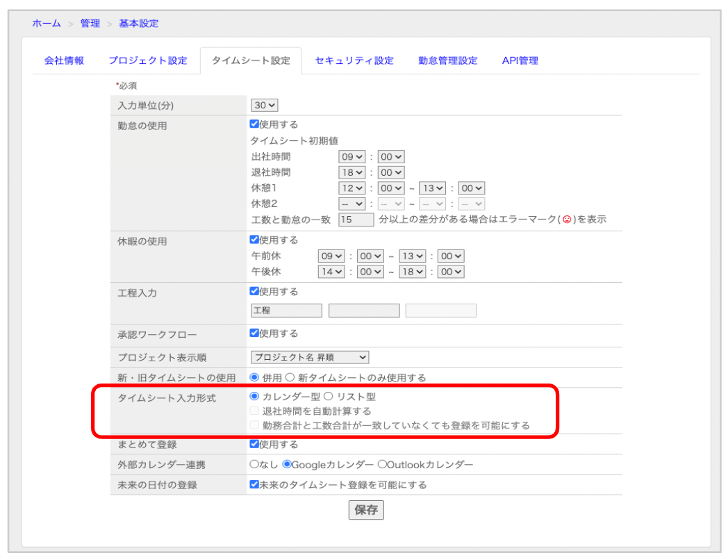
Task: Switch to the API管理 tab
Action: (520, 60)
